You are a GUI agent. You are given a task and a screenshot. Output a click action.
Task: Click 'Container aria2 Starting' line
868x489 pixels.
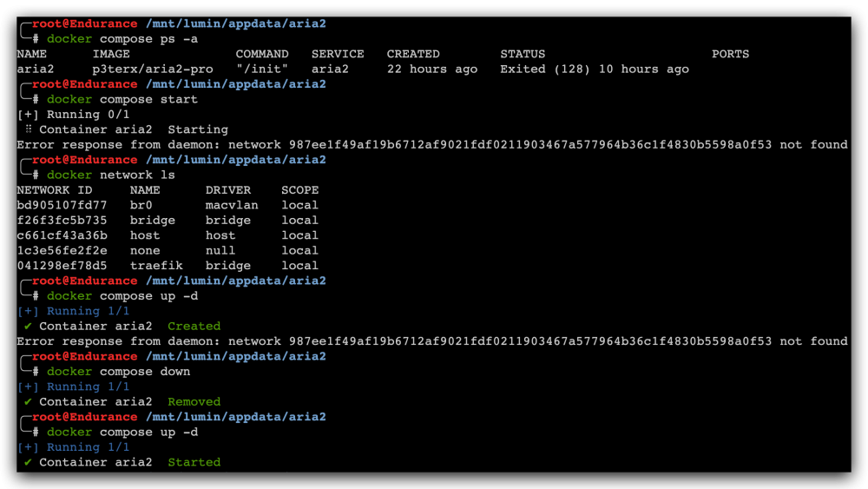(134, 129)
